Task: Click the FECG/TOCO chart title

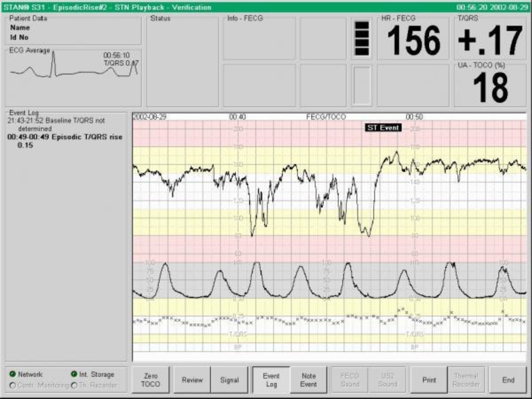Action: tap(326, 117)
